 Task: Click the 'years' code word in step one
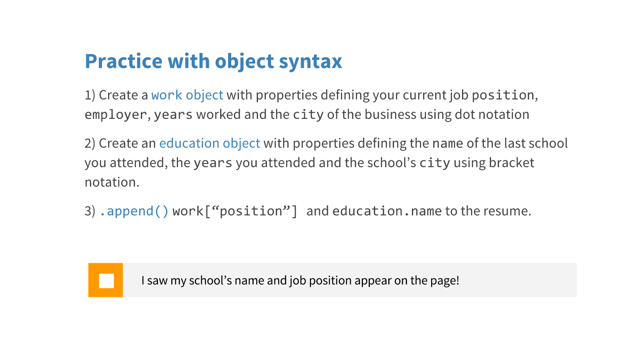pos(173,115)
